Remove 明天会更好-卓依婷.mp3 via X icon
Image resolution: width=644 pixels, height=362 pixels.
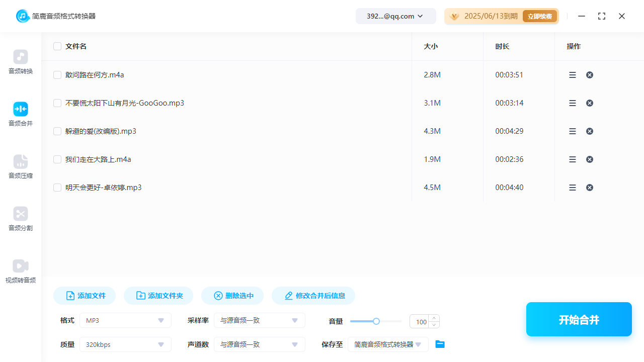[589, 187]
